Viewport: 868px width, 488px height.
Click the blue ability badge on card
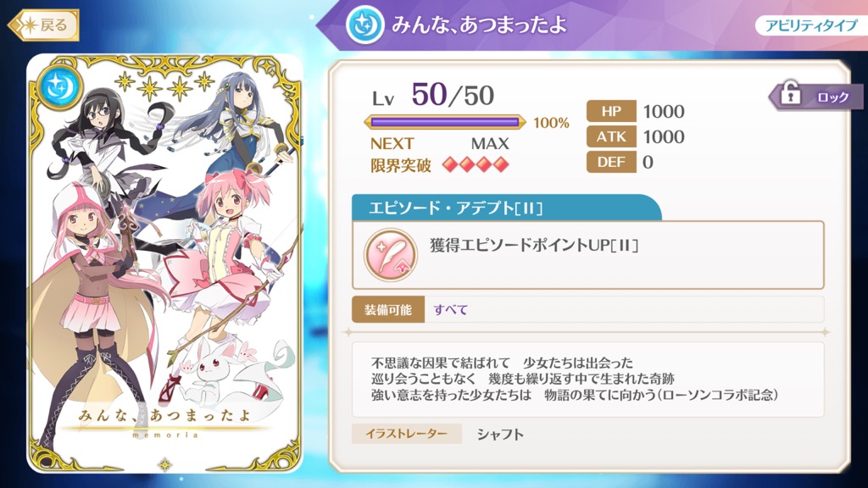point(59,86)
